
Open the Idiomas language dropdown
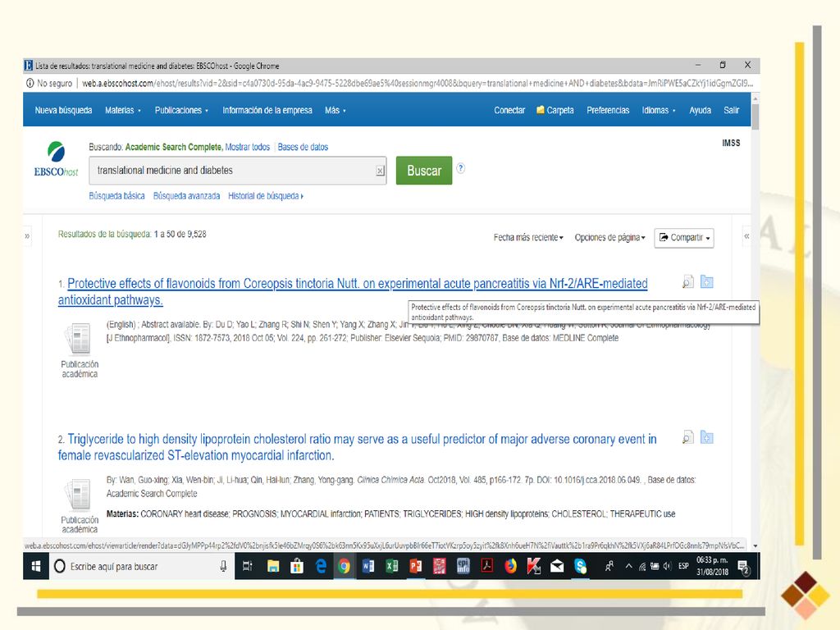(x=659, y=111)
